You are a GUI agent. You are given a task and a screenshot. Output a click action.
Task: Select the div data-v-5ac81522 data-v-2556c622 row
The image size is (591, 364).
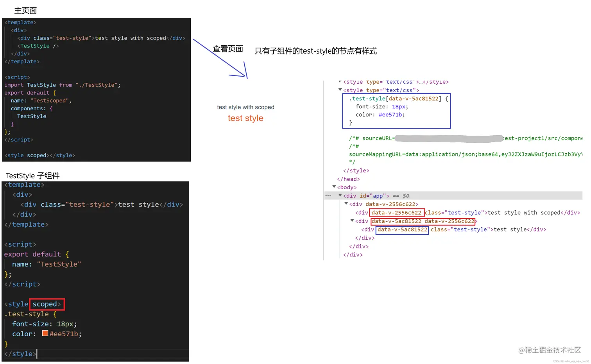416,221
